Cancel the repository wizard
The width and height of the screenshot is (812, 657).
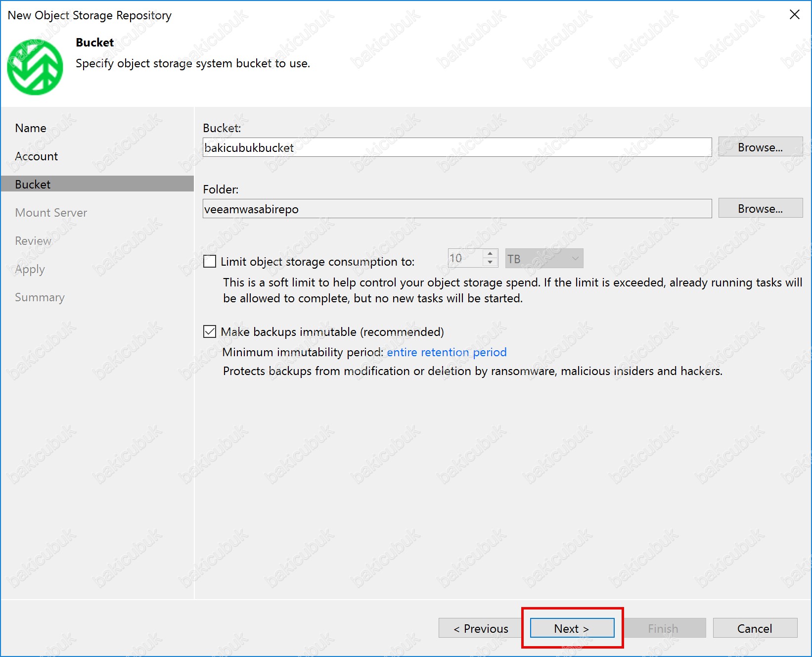(754, 628)
